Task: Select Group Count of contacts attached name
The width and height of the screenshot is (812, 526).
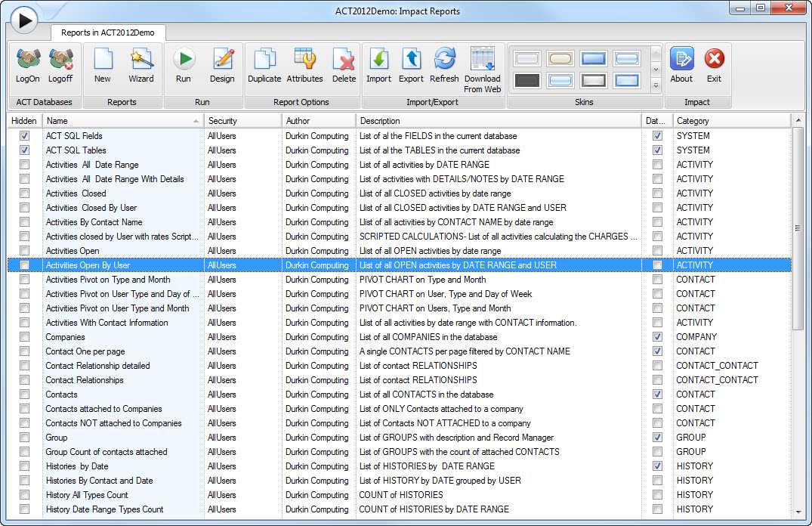Action: (x=107, y=452)
